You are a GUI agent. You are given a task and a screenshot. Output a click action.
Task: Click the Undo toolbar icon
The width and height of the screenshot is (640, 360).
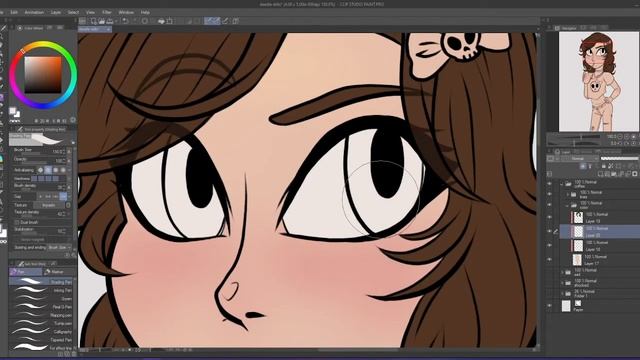[126, 21]
